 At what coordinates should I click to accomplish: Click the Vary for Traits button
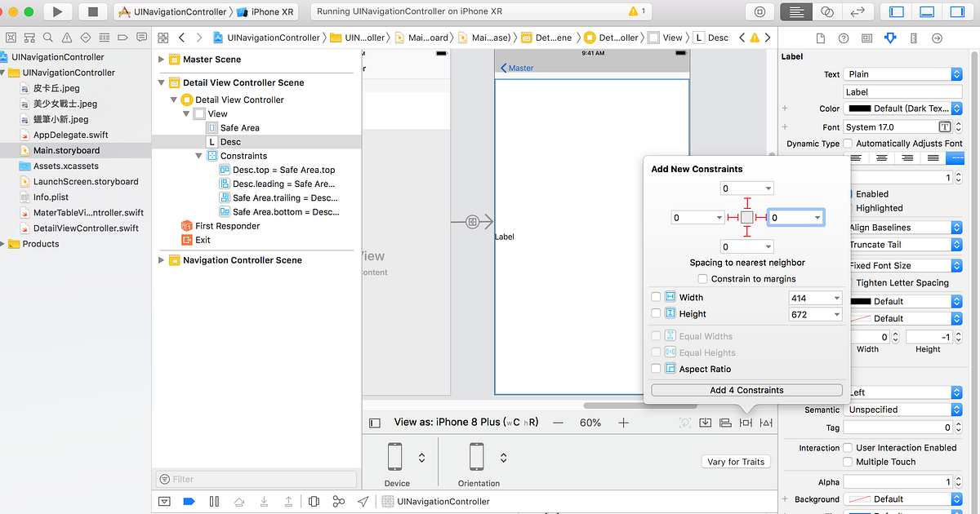click(x=735, y=461)
